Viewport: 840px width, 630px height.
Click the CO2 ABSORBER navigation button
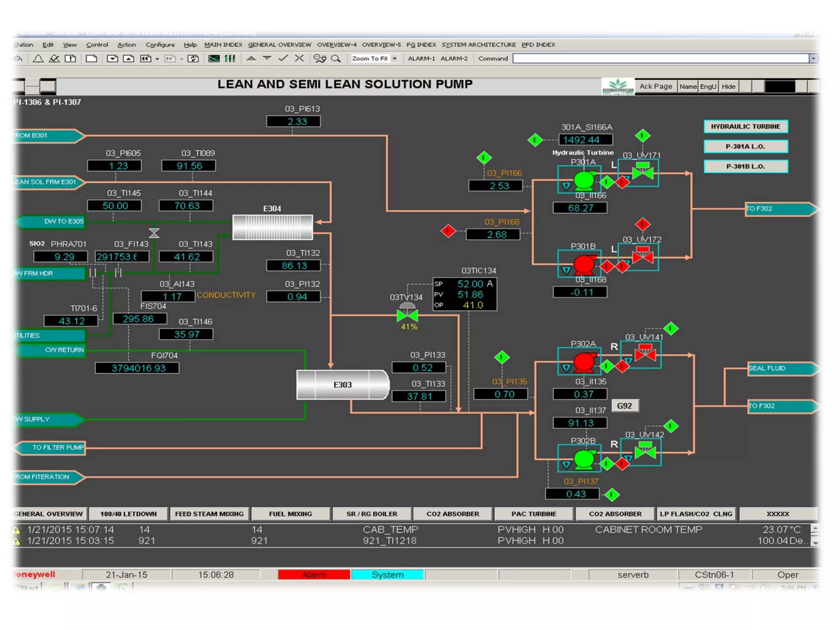coord(452,514)
